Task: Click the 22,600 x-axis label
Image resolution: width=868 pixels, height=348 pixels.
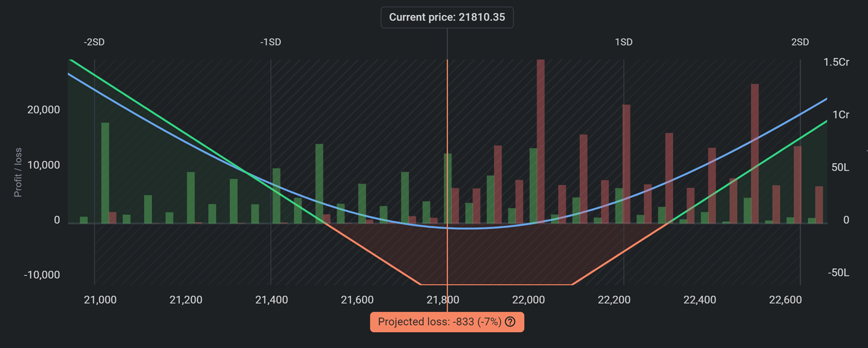Action: click(786, 300)
